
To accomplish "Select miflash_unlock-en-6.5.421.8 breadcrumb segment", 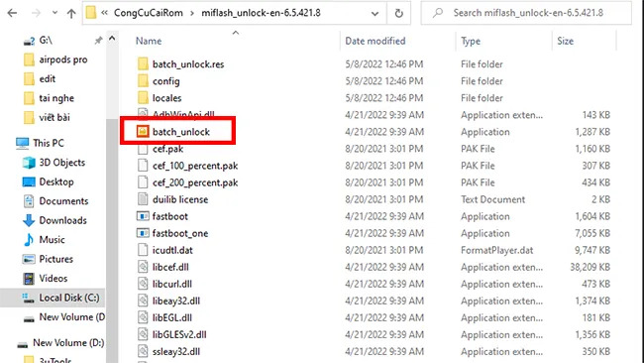I will [261, 13].
